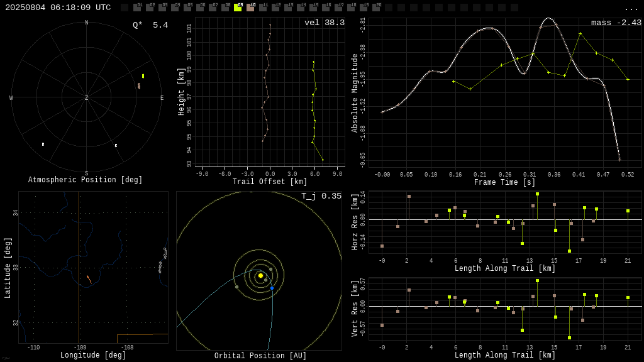644x362 pixels.
Task: Click the Orbital Position [AU] label
Action: (x=260, y=356)
